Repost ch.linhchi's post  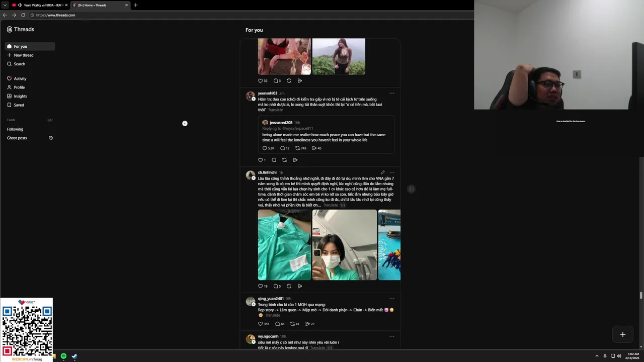(x=289, y=286)
